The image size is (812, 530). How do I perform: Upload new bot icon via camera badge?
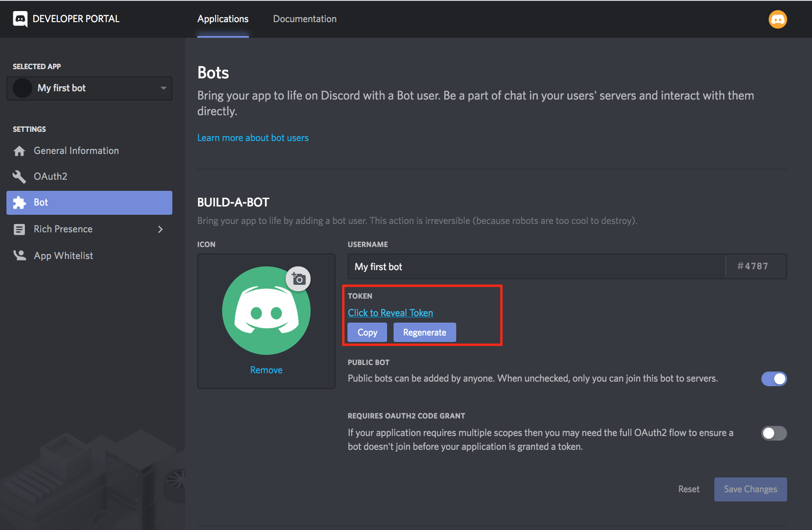299,279
